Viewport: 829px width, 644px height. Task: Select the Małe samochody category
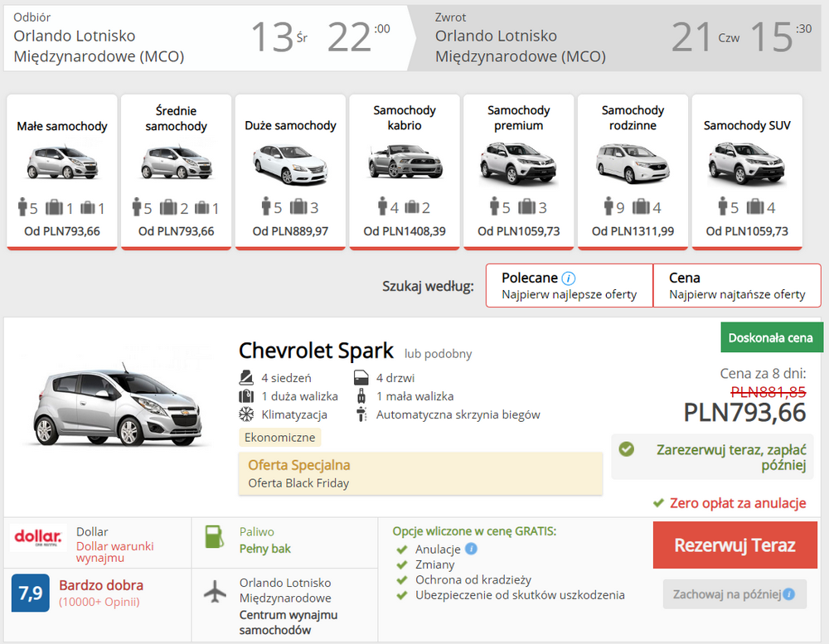click(62, 171)
